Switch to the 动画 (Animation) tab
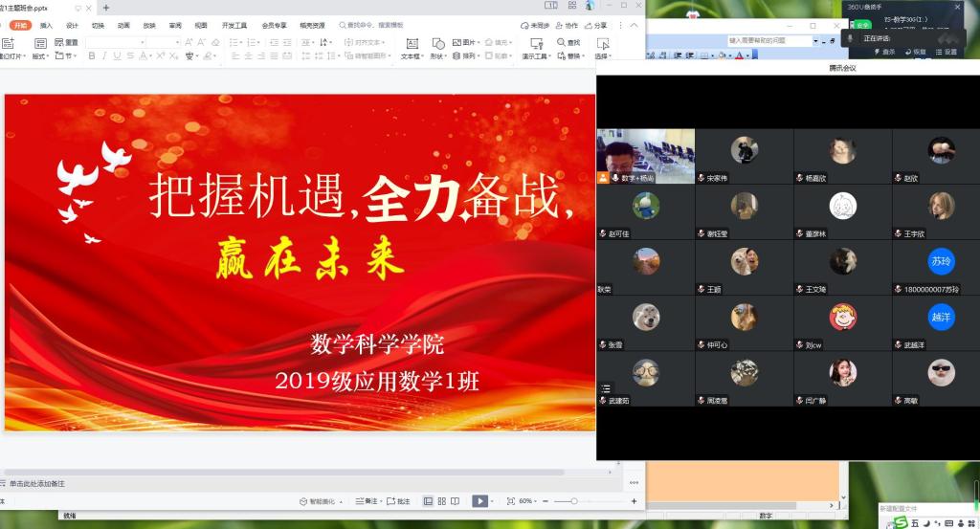Image resolution: width=980 pixels, height=529 pixels. coord(123,26)
